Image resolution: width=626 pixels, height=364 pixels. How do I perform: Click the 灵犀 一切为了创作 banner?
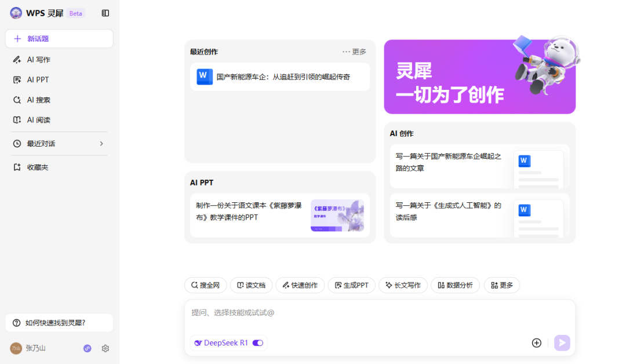[x=480, y=77]
